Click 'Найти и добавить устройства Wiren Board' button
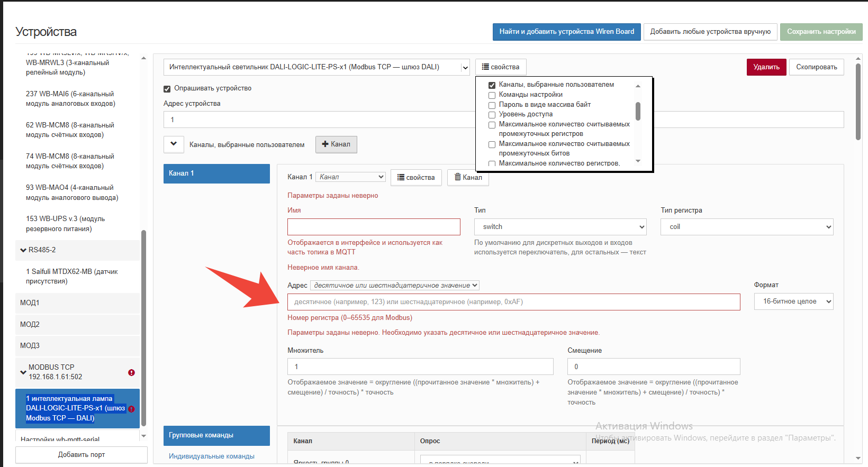This screenshot has width=868, height=467. [567, 32]
